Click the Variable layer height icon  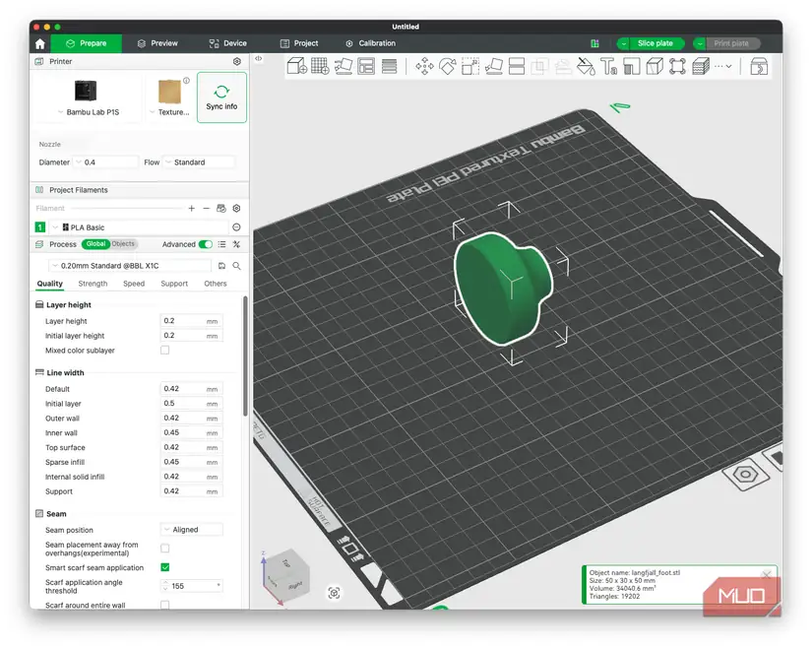[389, 66]
